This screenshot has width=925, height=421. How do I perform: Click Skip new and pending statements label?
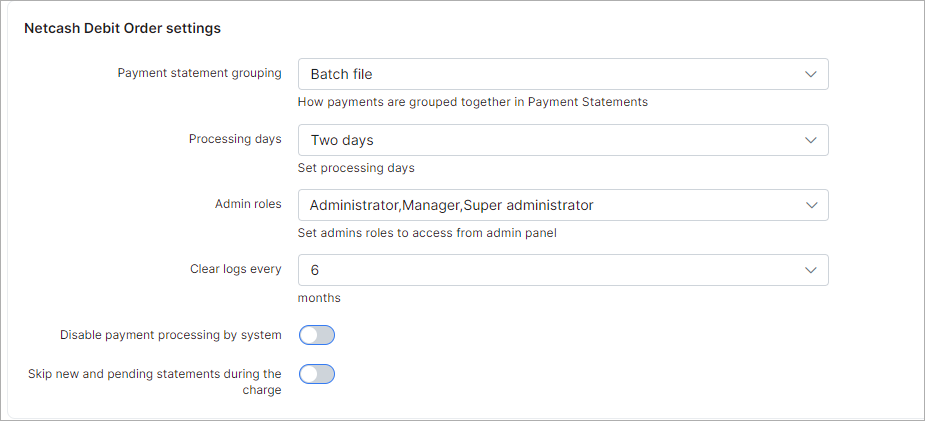click(x=155, y=374)
